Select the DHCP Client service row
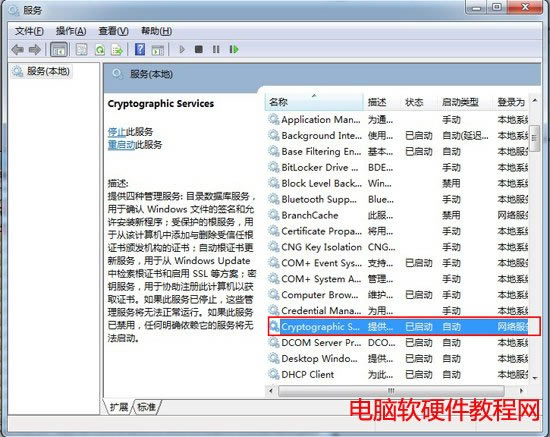 click(398, 375)
